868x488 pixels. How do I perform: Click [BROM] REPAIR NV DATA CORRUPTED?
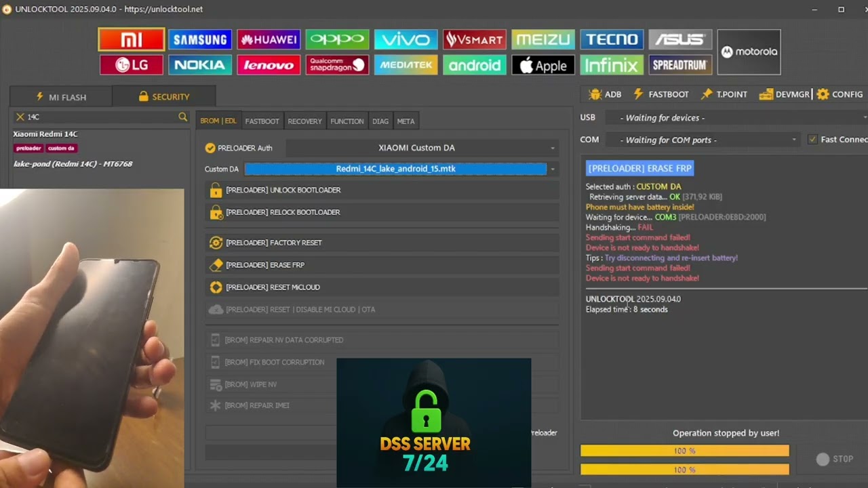coord(382,340)
